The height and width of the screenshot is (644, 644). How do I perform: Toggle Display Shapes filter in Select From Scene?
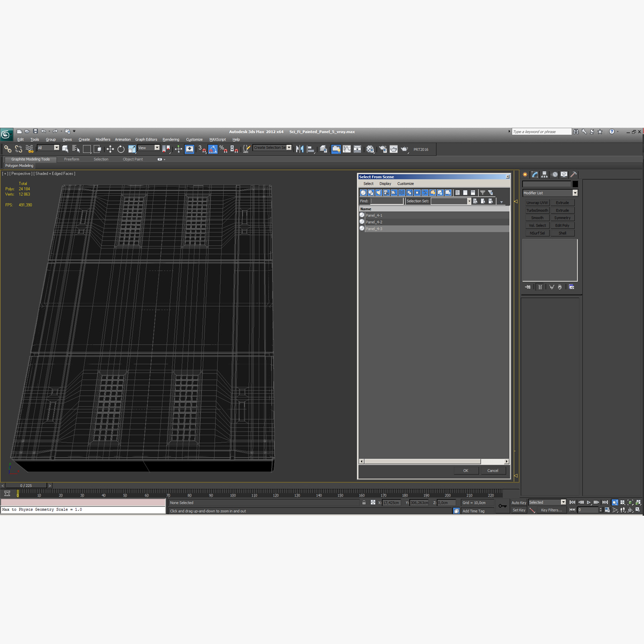tap(371, 193)
